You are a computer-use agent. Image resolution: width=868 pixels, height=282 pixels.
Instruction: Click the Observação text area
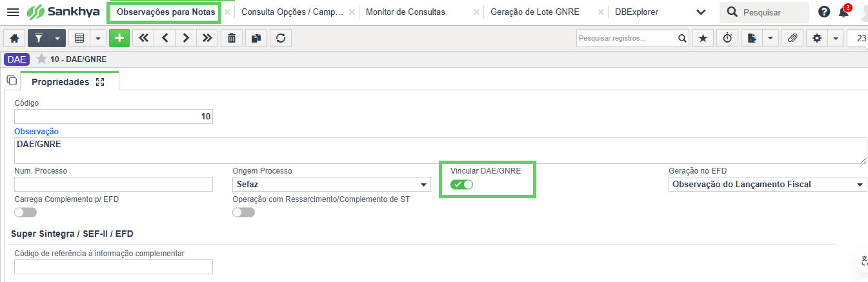440,150
